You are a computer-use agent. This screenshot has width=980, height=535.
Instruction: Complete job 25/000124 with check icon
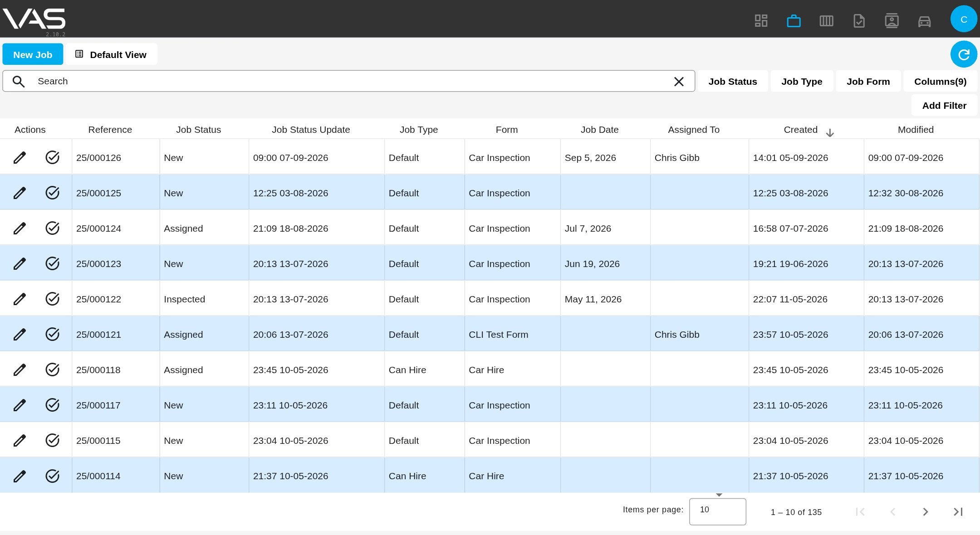(x=53, y=228)
